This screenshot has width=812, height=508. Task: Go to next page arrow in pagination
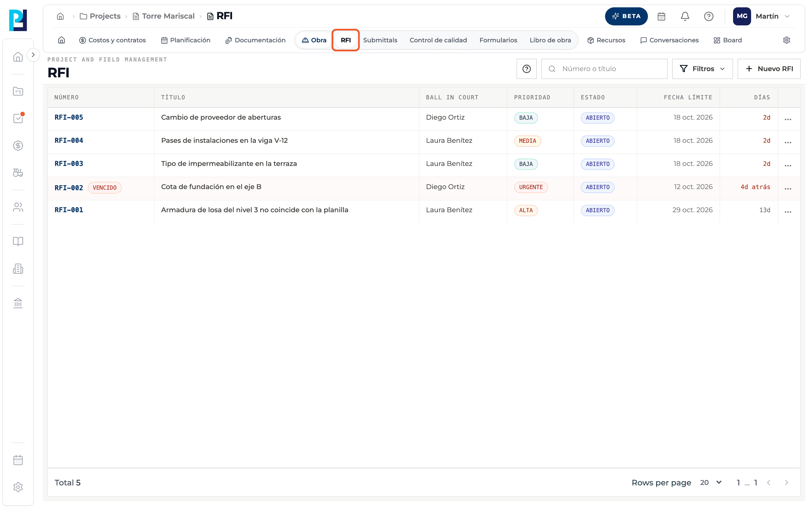(x=787, y=483)
